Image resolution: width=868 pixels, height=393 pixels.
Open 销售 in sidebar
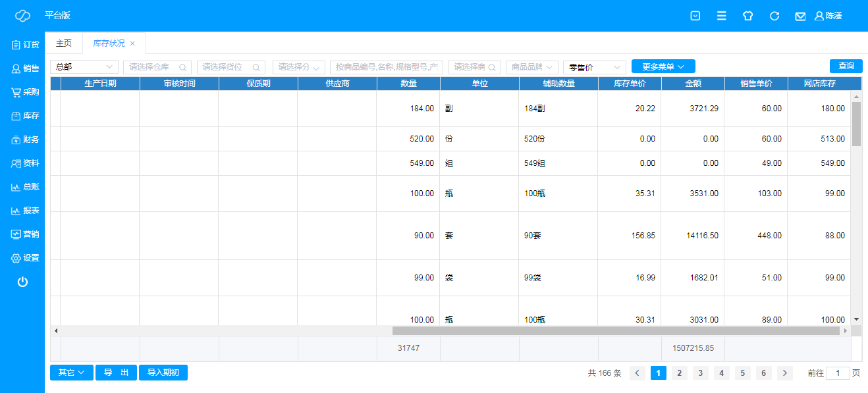pyautogui.click(x=25, y=68)
